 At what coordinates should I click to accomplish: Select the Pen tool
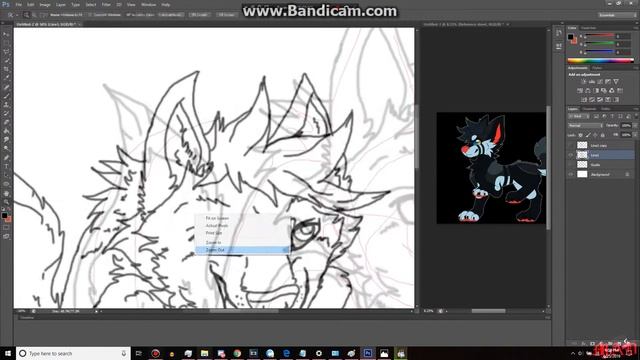click(6, 158)
